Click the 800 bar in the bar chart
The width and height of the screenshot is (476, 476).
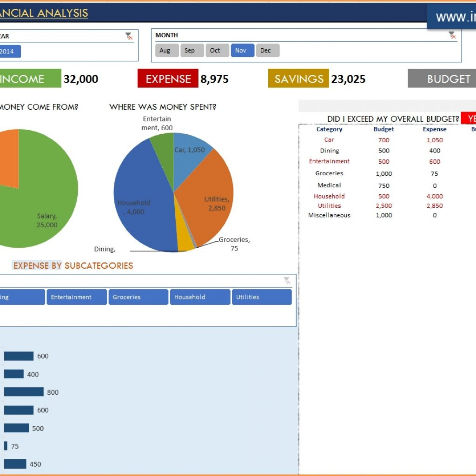pyautogui.click(x=24, y=392)
